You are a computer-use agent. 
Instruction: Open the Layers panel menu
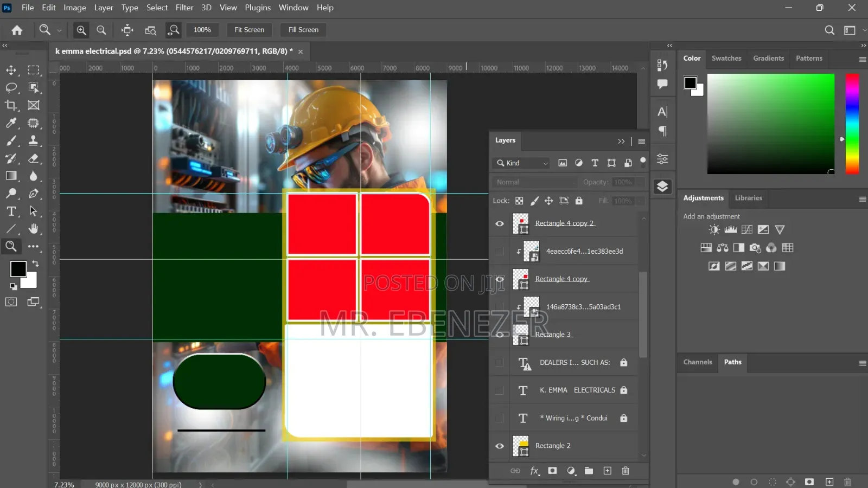pyautogui.click(x=642, y=141)
